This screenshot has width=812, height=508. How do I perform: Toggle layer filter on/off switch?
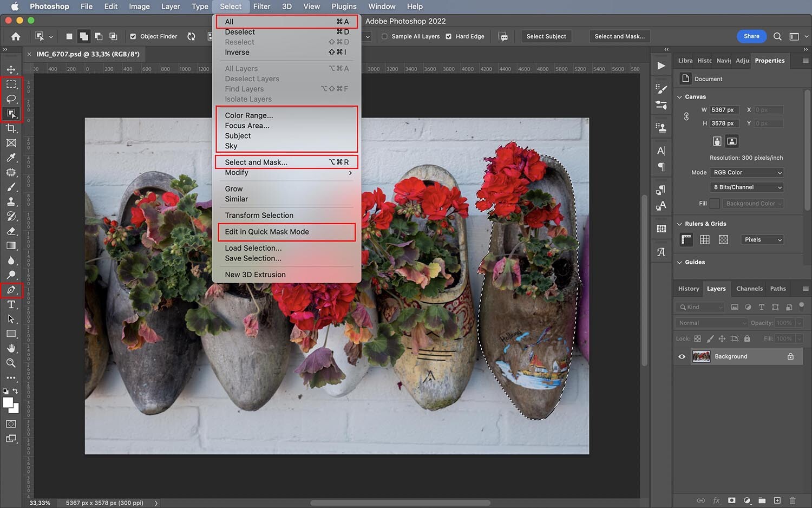click(802, 306)
